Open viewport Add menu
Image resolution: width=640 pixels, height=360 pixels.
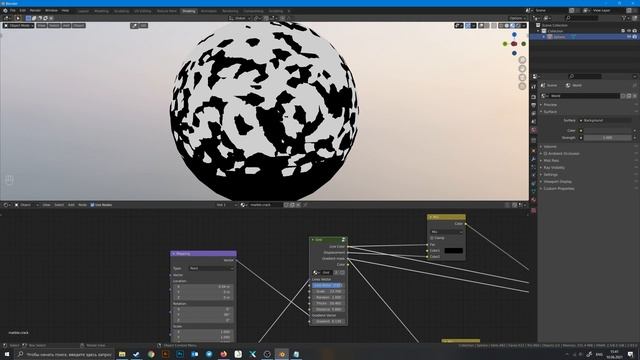(67, 25)
